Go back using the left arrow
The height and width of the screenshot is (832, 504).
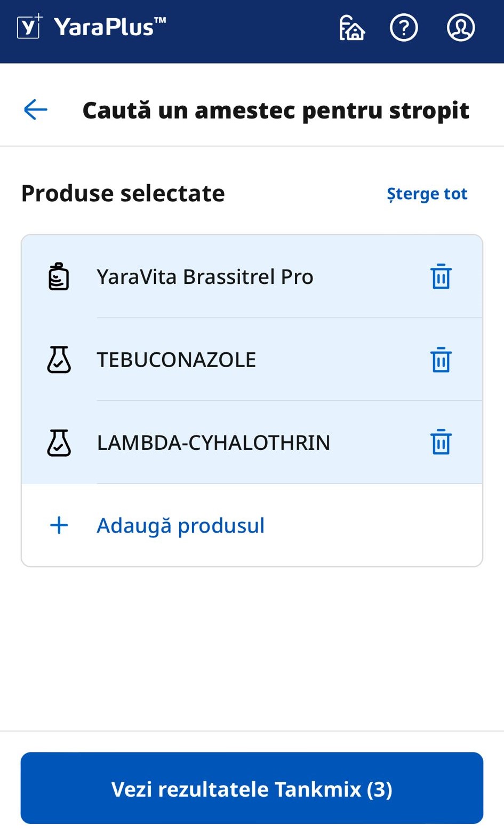coord(36,110)
